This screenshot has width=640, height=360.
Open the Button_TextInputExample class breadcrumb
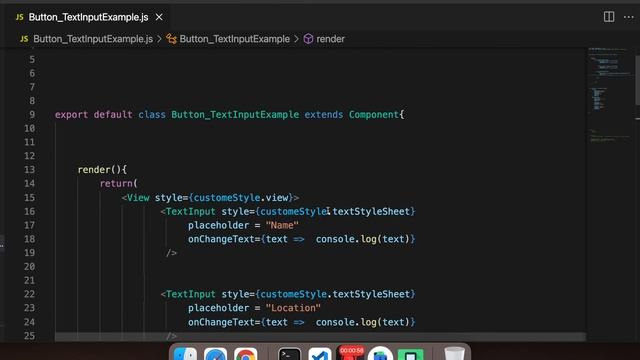234,39
